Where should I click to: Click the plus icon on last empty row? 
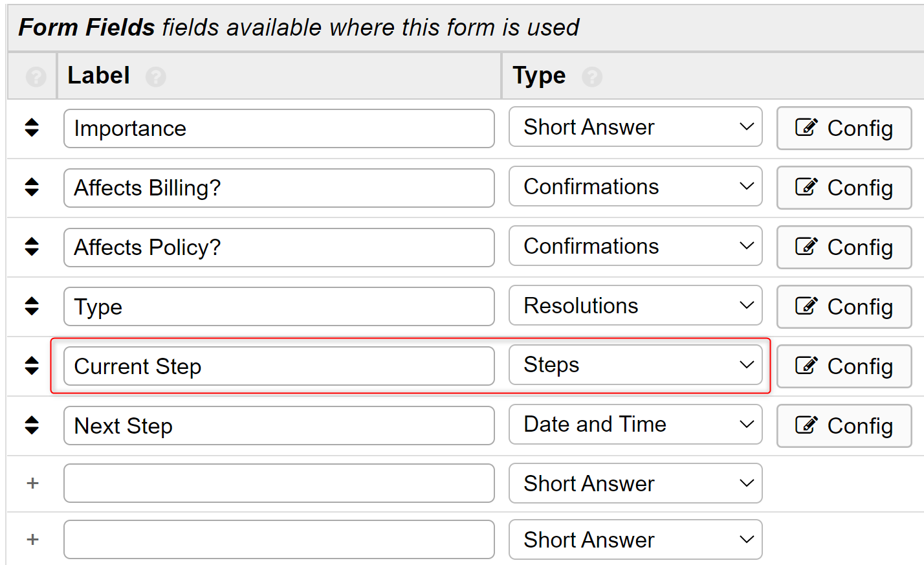click(32, 539)
